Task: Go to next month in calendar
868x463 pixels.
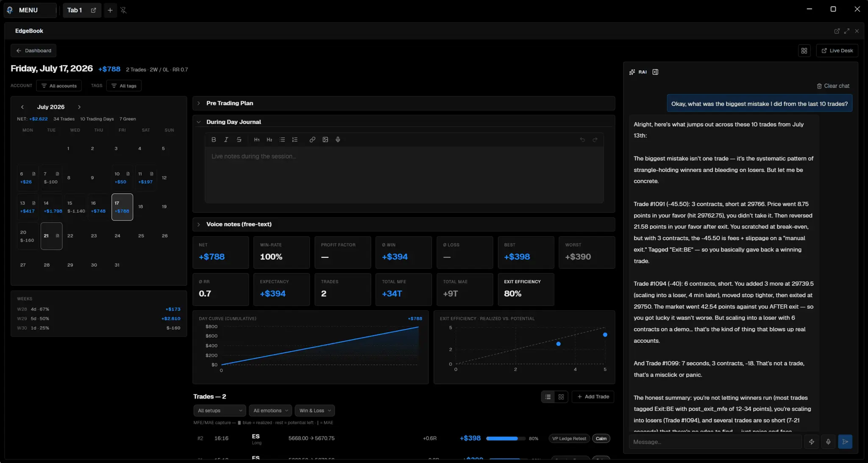Action: (79, 107)
